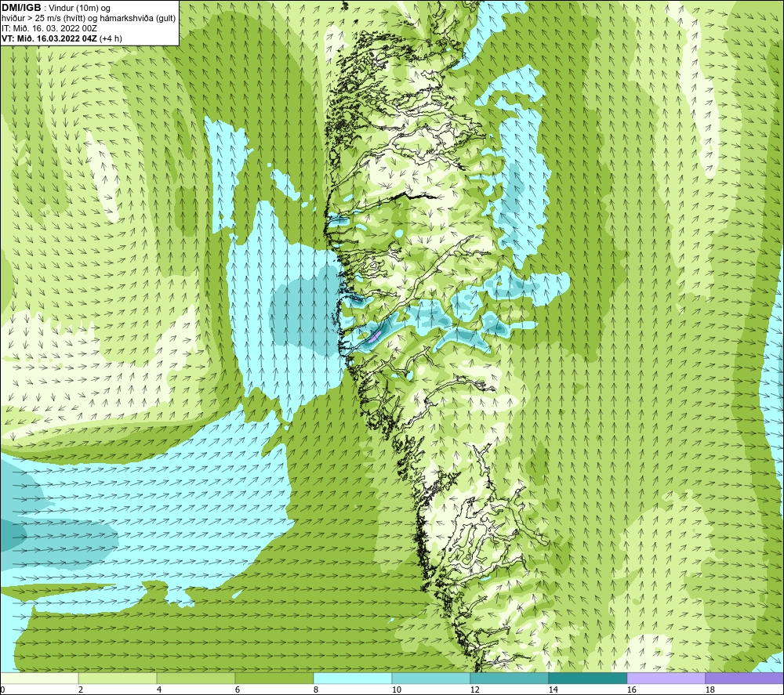Click the '8' scale label
This screenshot has height=695, width=784.
pos(315,690)
